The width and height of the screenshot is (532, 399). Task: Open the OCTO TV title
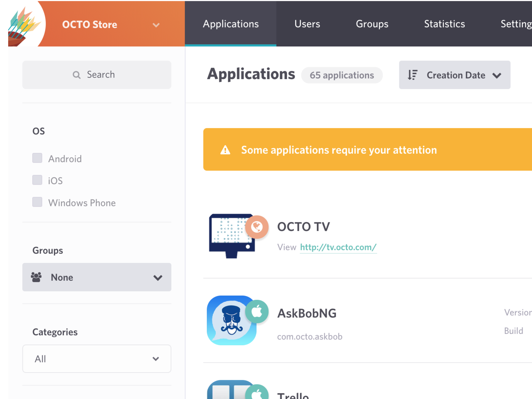(304, 227)
